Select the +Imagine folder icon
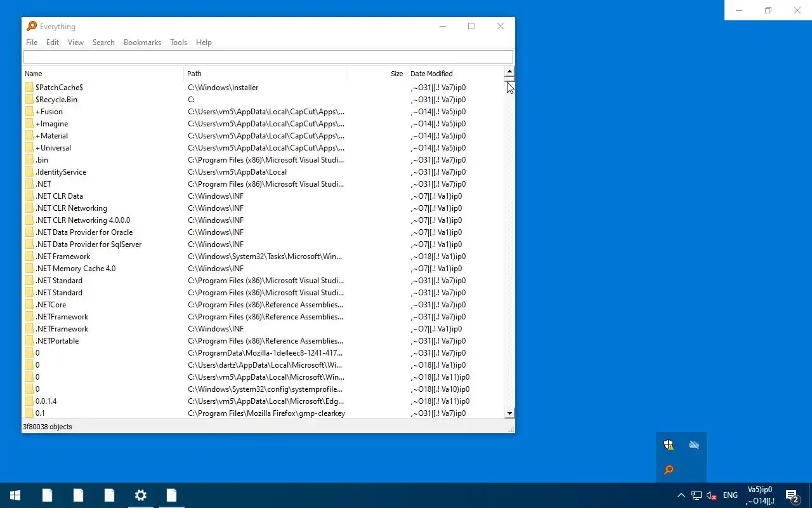812x508 pixels. pyautogui.click(x=29, y=124)
